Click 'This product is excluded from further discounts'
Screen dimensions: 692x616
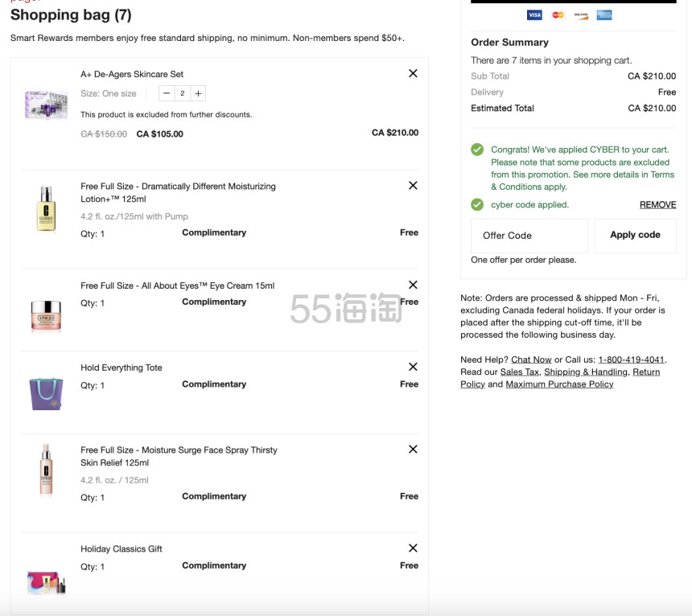click(167, 115)
